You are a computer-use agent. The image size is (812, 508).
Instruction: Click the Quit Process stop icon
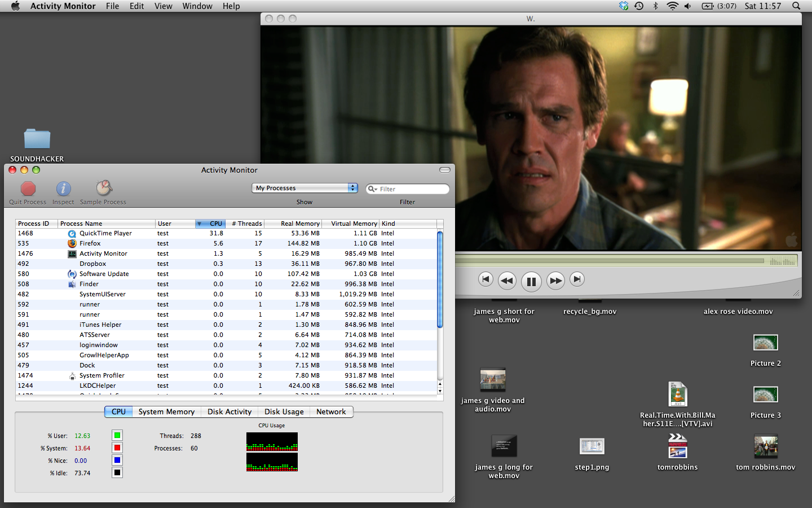click(x=28, y=189)
